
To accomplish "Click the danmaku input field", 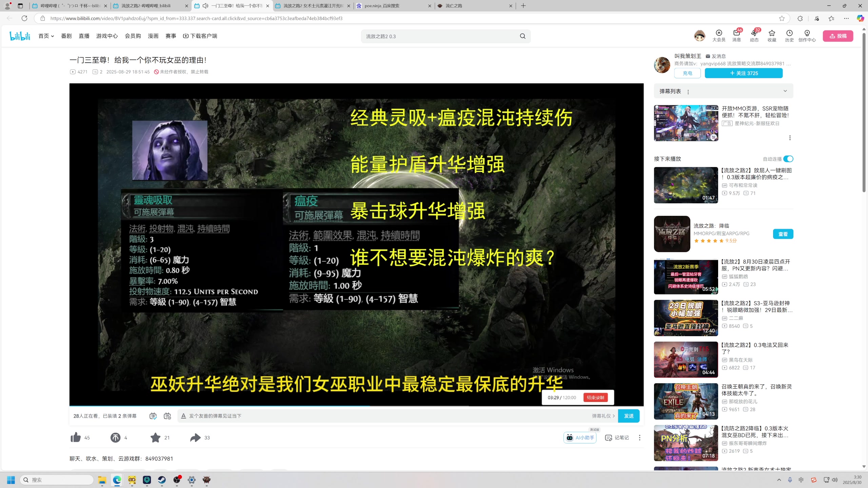I will pos(387,416).
